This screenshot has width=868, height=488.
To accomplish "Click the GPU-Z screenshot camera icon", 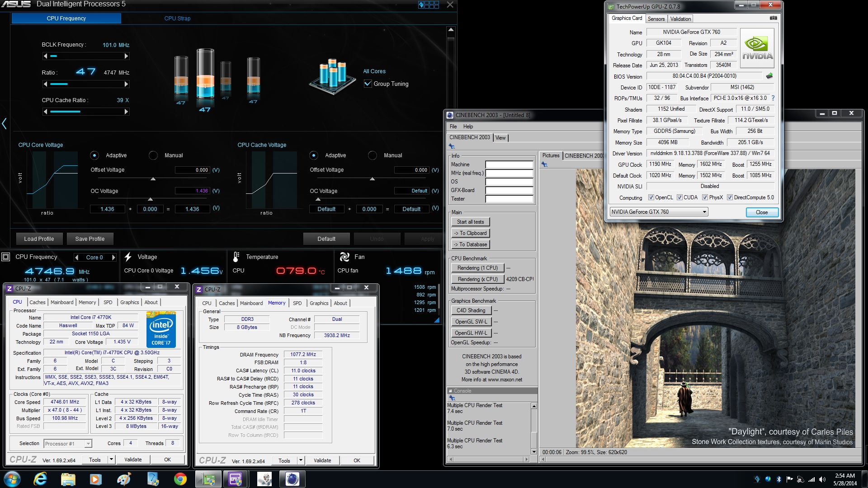I will coord(774,18).
